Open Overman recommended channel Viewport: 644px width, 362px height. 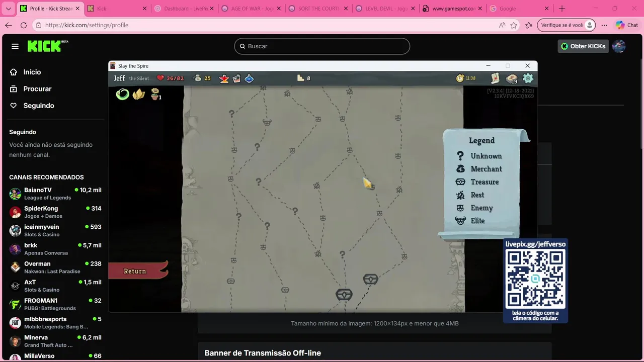(x=55, y=267)
